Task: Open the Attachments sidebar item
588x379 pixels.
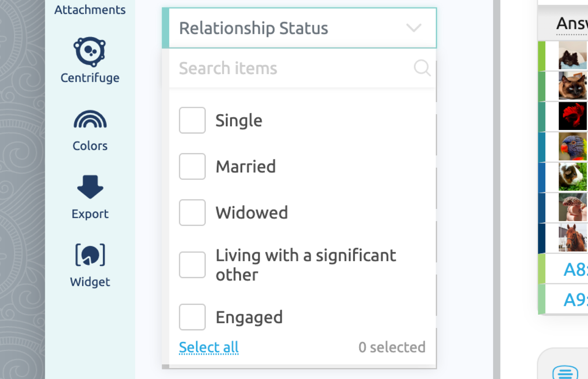Action: (x=90, y=10)
